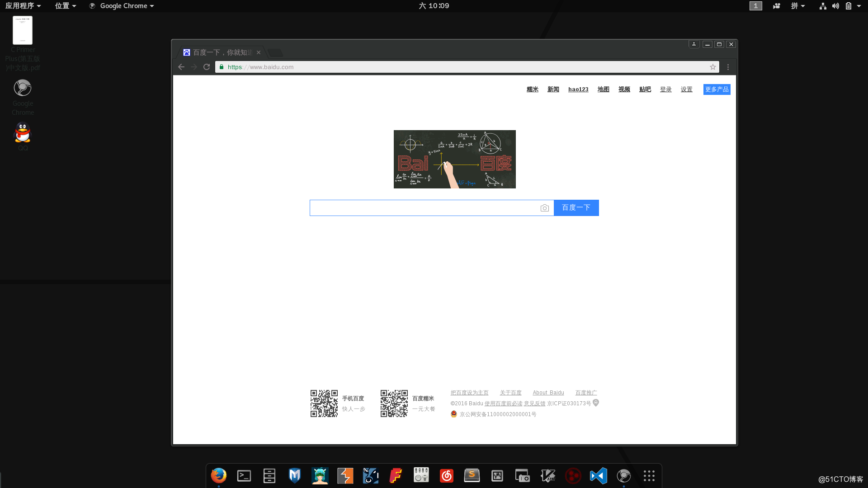The image size is (868, 488).
Task: Click the Chrome icon in the dock
Action: coord(624,475)
